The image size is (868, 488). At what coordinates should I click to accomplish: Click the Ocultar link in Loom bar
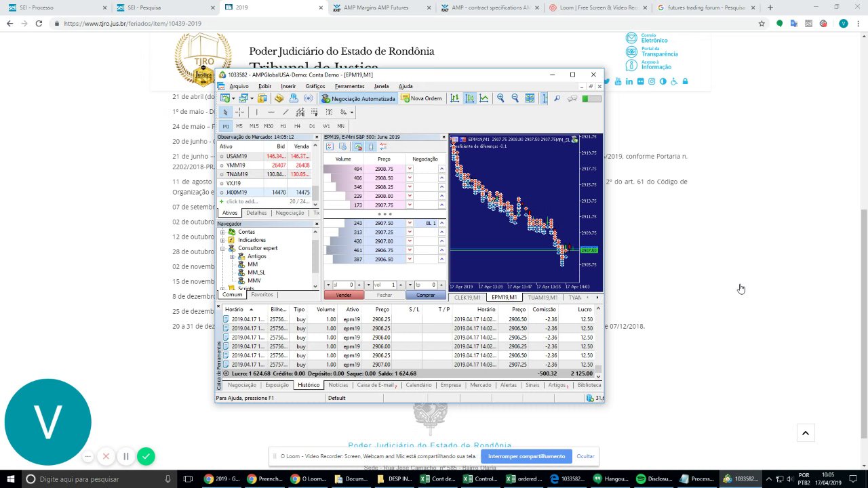click(x=585, y=456)
